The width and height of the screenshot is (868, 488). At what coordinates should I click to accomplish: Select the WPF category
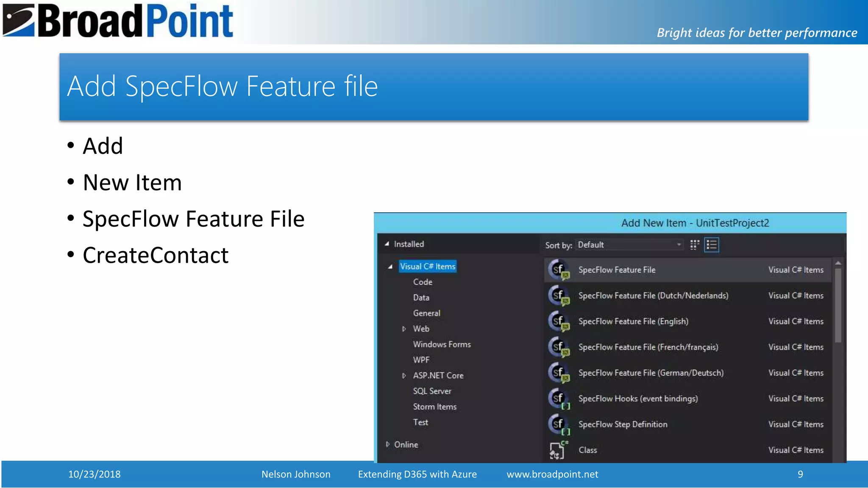(421, 360)
